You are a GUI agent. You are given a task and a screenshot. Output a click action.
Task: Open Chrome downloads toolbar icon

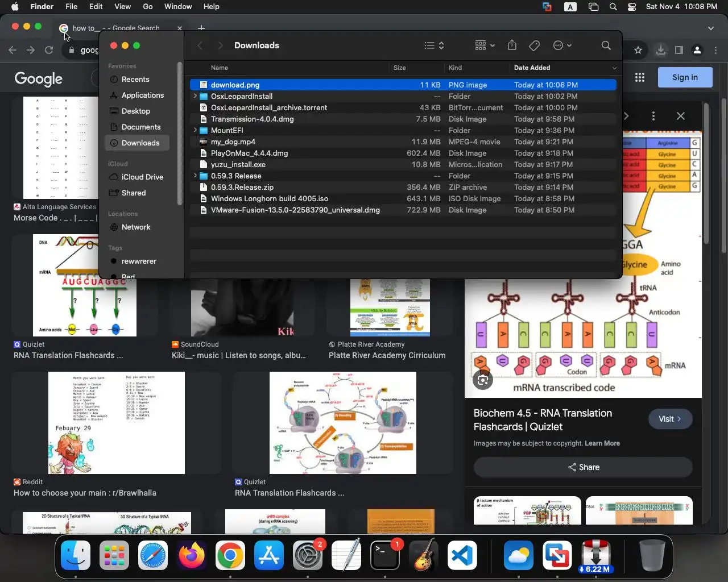pyautogui.click(x=661, y=50)
